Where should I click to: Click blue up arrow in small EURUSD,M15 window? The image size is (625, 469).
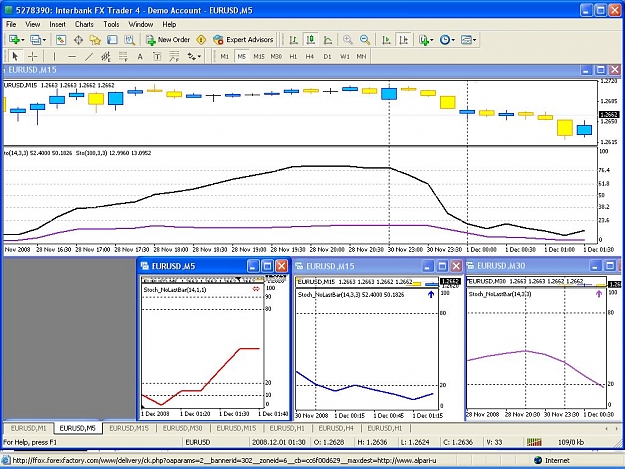431,294
